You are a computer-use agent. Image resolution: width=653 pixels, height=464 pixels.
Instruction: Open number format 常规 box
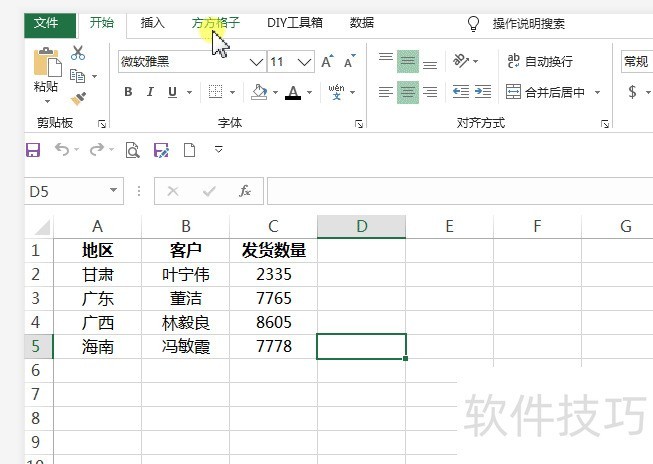pyautogui.click(x=637, y=62)
